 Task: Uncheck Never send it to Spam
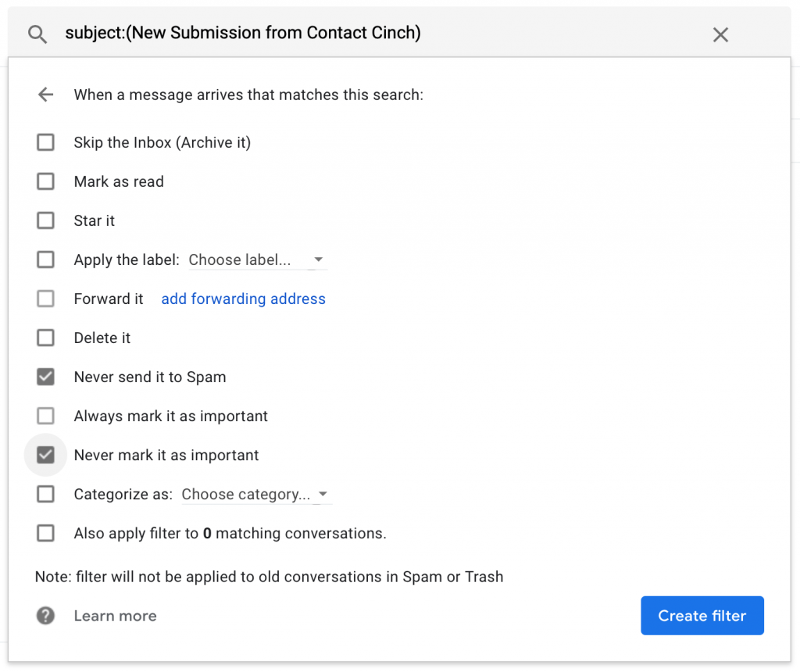click(x=46, y=377)
